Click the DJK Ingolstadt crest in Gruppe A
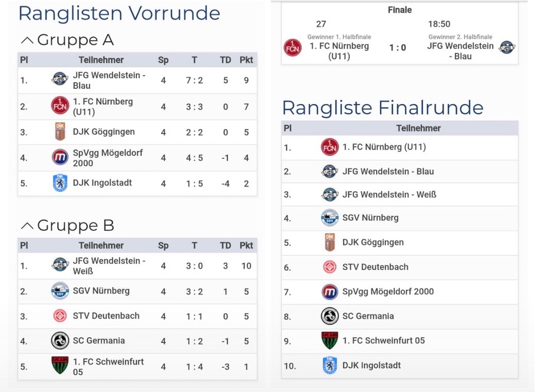Image resolution: width=535 pixels, height=392 pixels. pos(60,183)
